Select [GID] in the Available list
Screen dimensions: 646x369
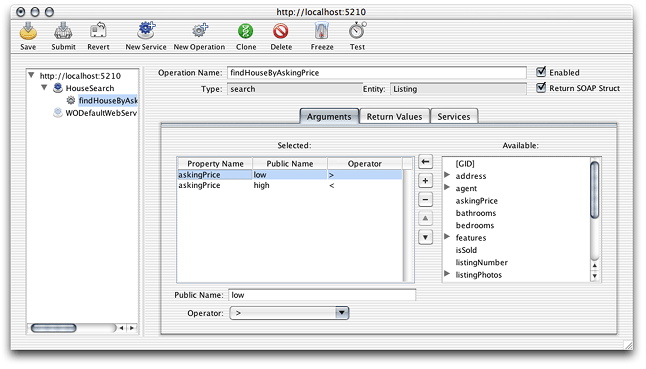(x=465, y=163)
